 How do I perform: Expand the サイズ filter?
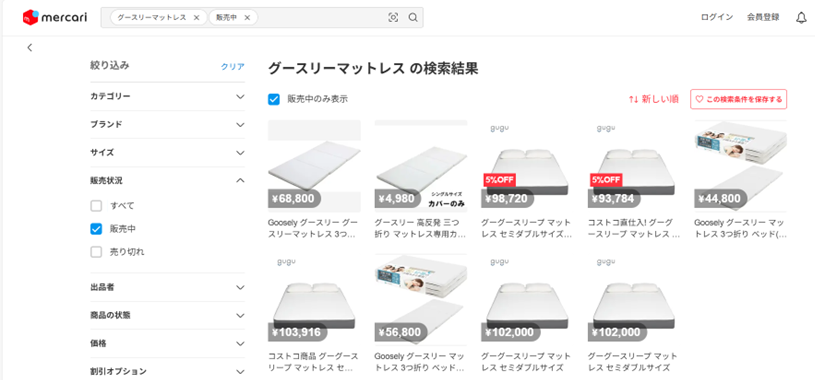pos(167,153)
